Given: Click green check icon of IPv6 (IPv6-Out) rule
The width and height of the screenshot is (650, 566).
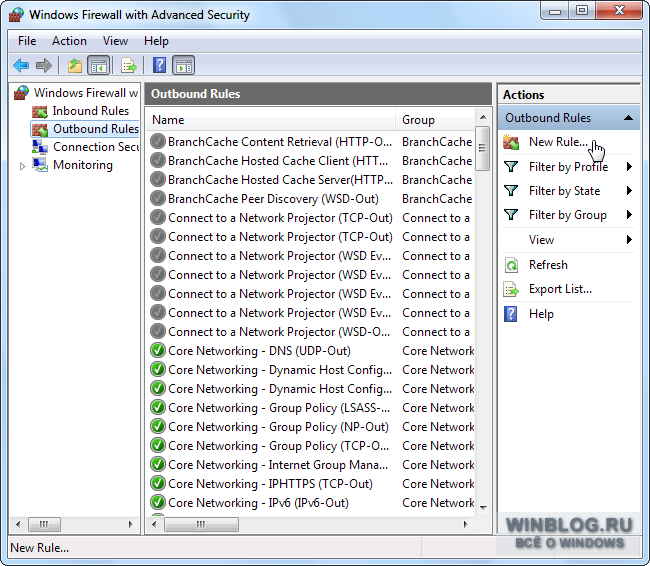Looking at the screenshot, I should (x=158, y=503).
